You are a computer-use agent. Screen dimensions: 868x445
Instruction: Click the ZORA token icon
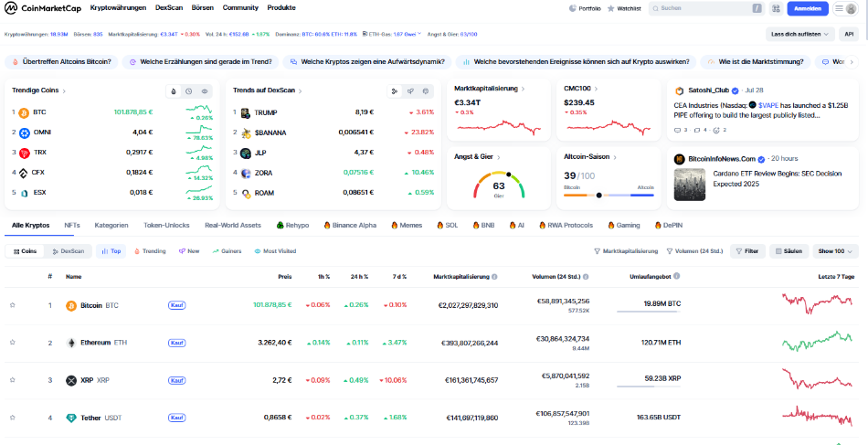point(245,174)
